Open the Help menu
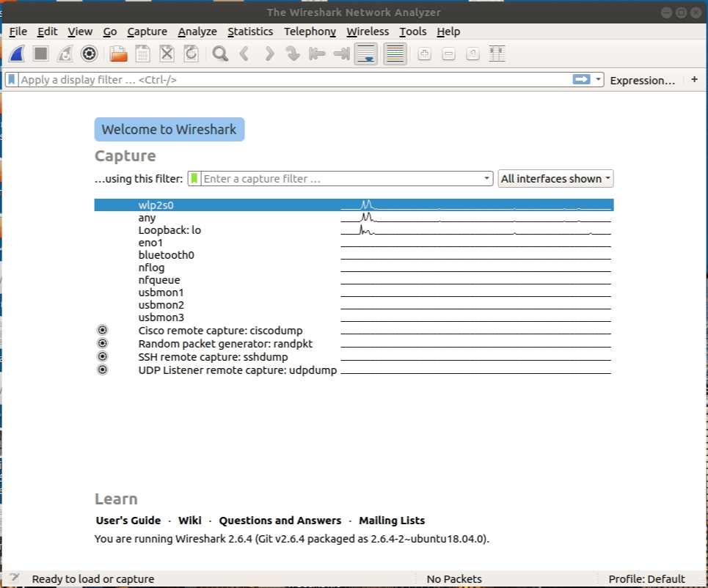This screenshot has width=708, height=588. (x=448, y=32)
